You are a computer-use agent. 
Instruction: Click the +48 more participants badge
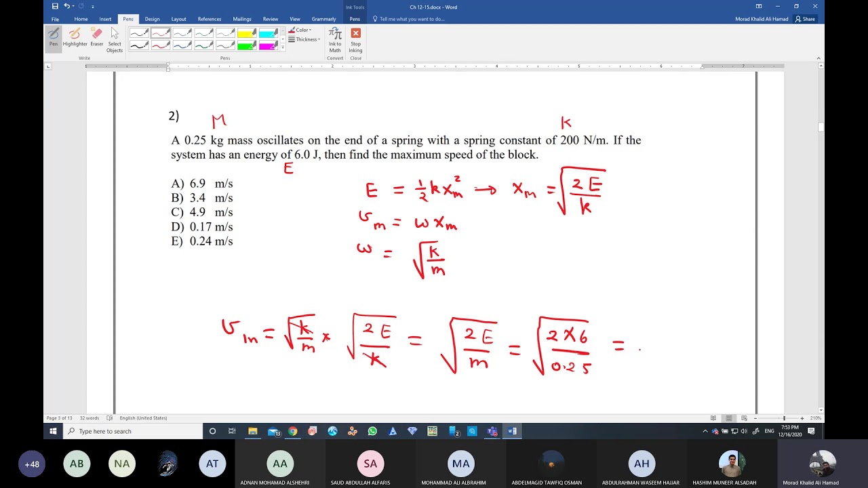(32, 464)
